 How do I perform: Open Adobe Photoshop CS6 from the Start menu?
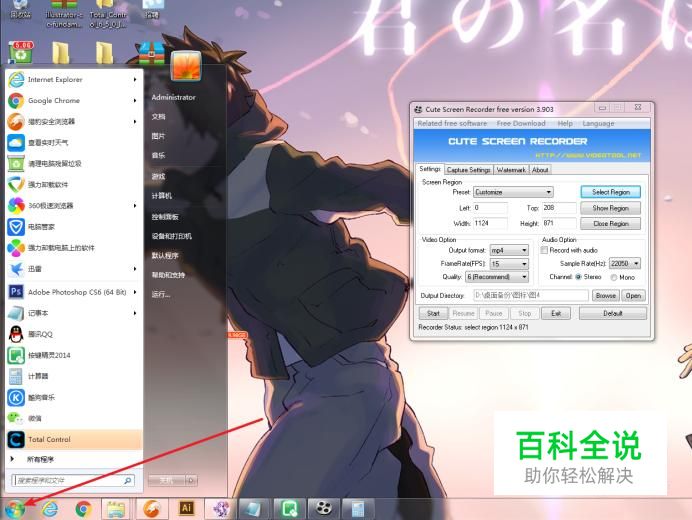(x=73, y=292)
